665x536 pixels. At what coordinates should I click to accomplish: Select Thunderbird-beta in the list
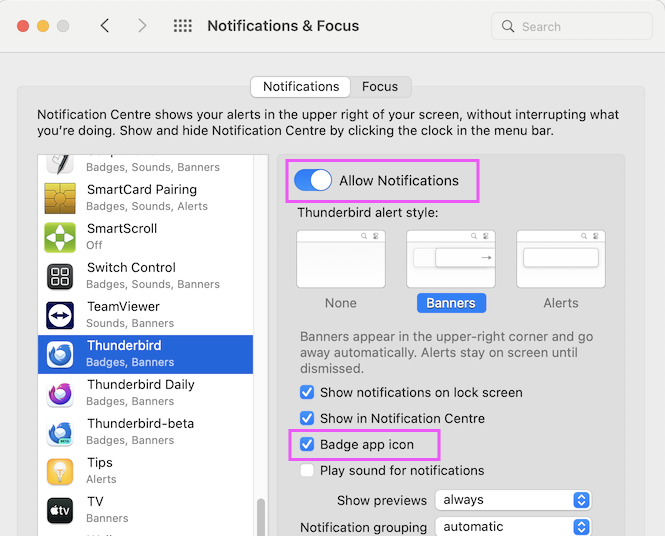pyautogui.click(x=145, y=432)
